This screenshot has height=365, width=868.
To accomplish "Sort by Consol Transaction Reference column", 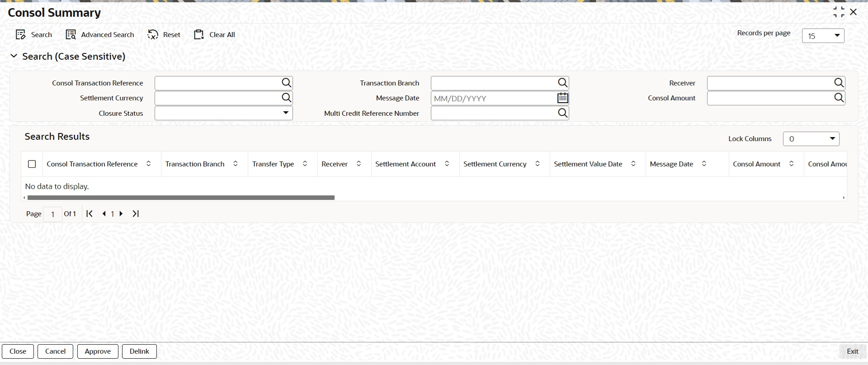I will tap(149, 164).
